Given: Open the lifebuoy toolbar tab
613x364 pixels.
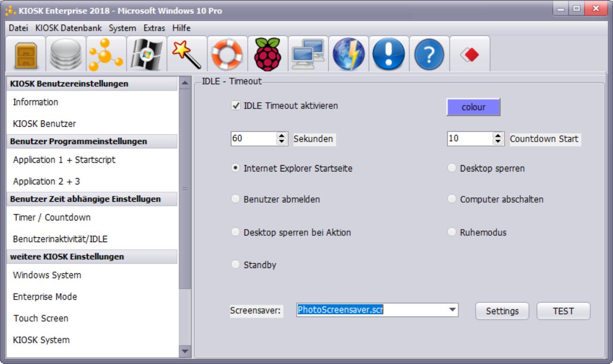Looking at the screenshot, I should point(227,55).
